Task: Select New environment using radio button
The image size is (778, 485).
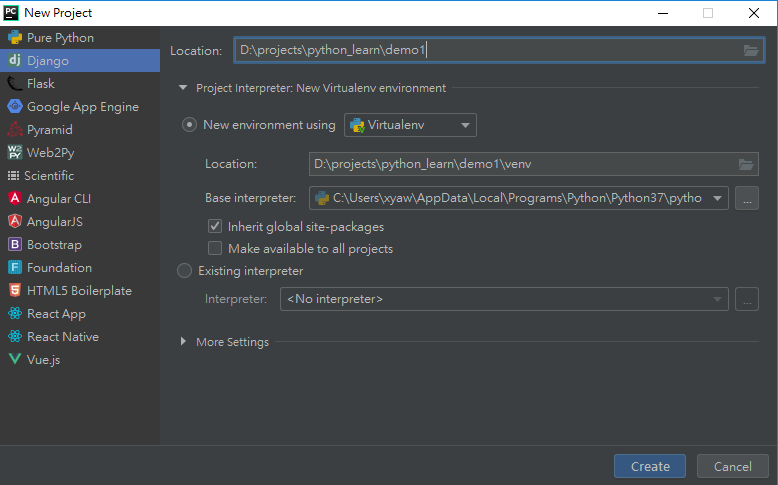Action: pos(188,125)
